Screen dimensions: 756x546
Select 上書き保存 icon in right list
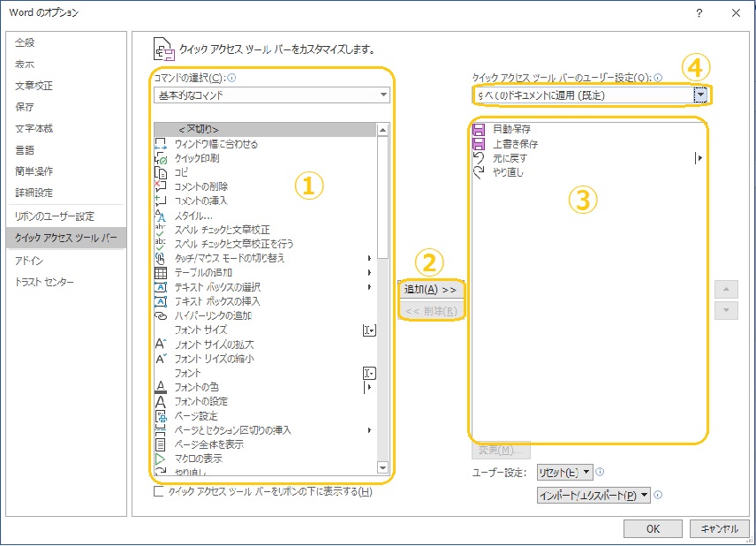click(480, 144)
